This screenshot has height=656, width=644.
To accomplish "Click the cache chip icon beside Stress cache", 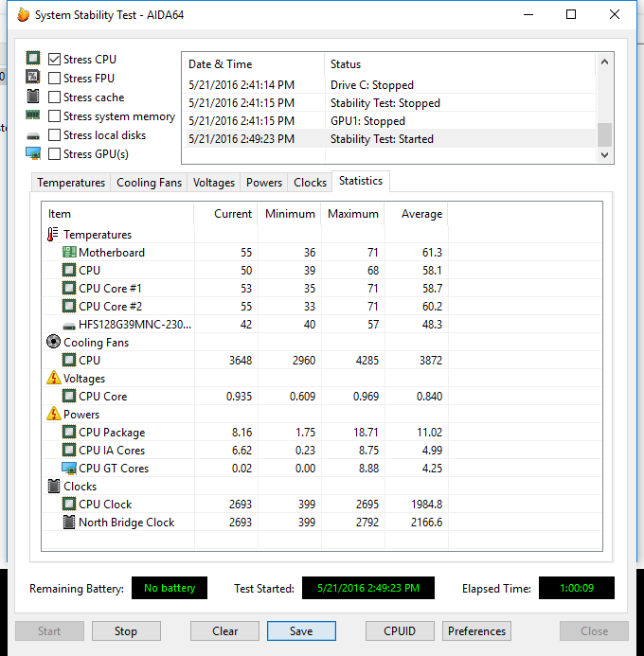I will pyautogui.click(x=33, y=97).
